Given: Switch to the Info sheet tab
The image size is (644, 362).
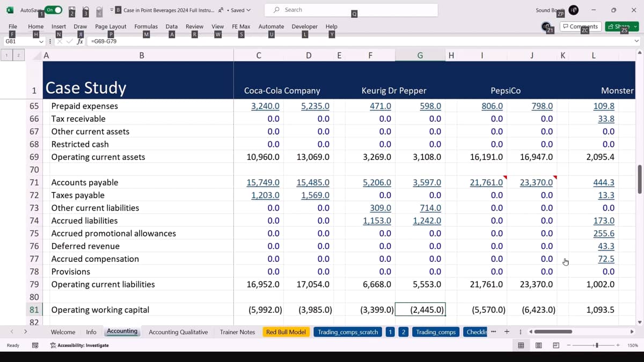Looking at the screenshot, I should (x=91, y=332).
